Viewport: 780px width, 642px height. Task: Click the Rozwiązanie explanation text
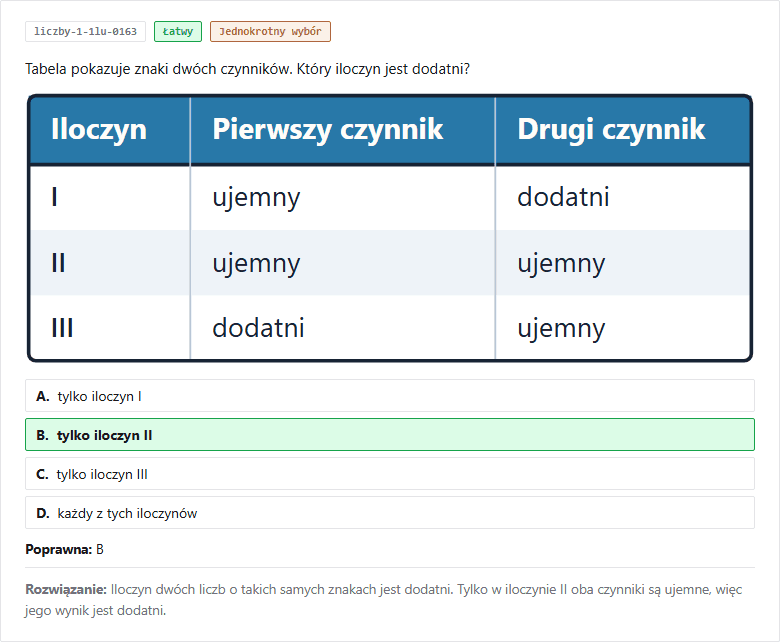pos(384,600)
